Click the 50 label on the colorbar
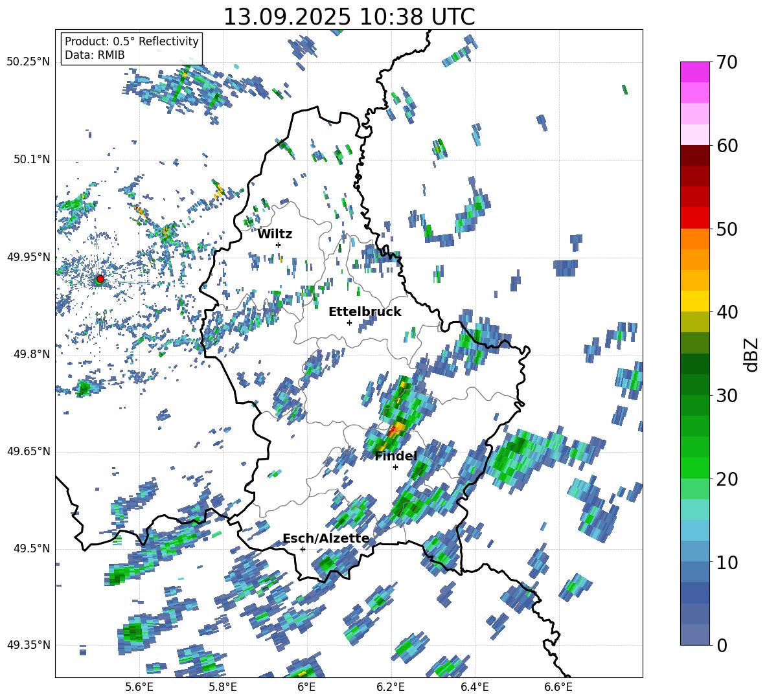This screenshot has width=767, height=700. point(726,229)
